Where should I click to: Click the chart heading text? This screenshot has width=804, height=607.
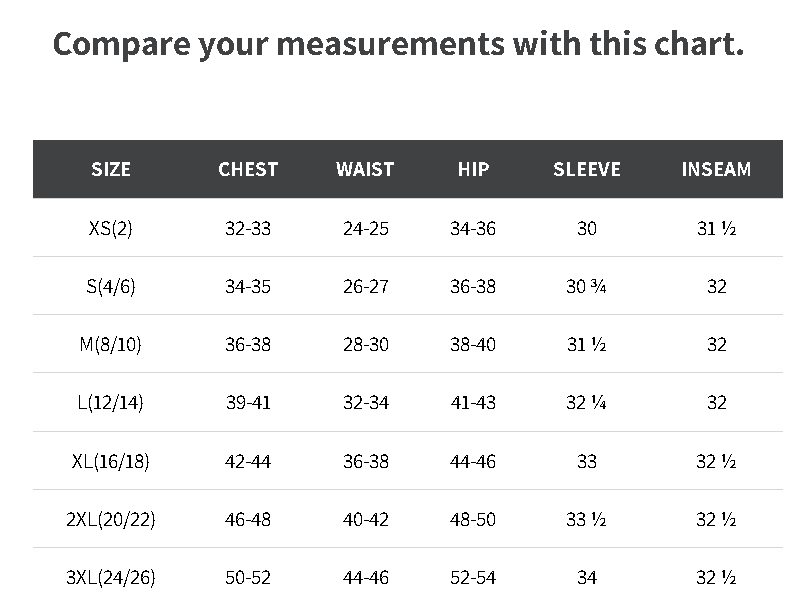tap(398, 44)
